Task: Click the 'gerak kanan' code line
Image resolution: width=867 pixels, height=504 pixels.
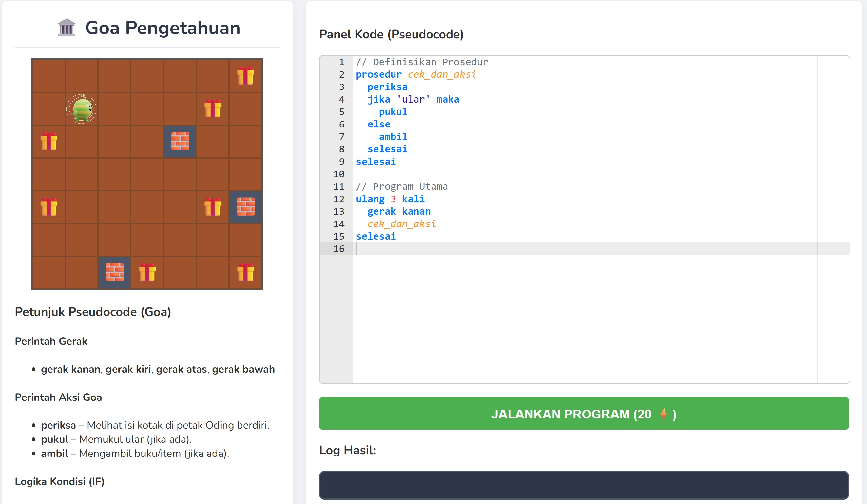Action: 399,211
